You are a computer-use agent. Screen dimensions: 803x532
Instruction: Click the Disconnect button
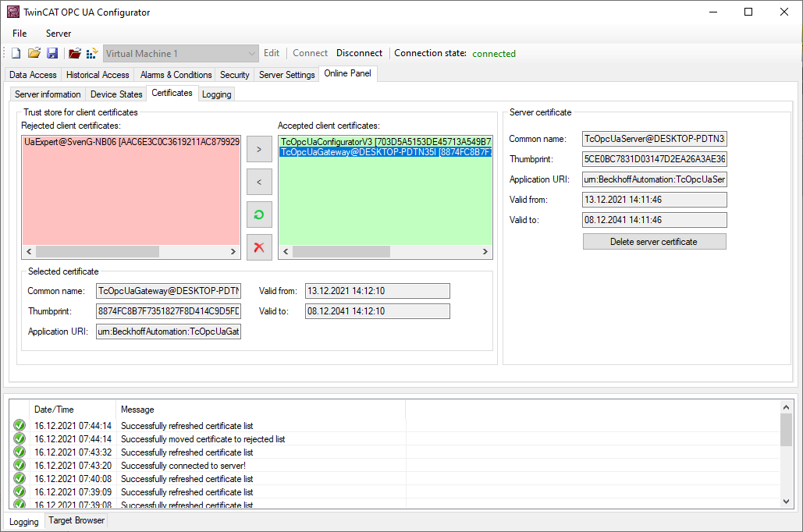(x=359, y=53)
